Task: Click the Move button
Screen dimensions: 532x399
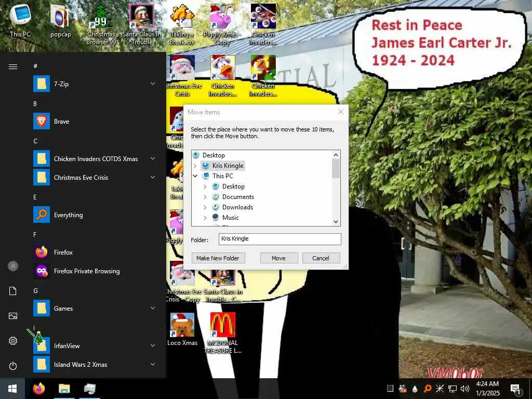Action: [x=278, y=258]
